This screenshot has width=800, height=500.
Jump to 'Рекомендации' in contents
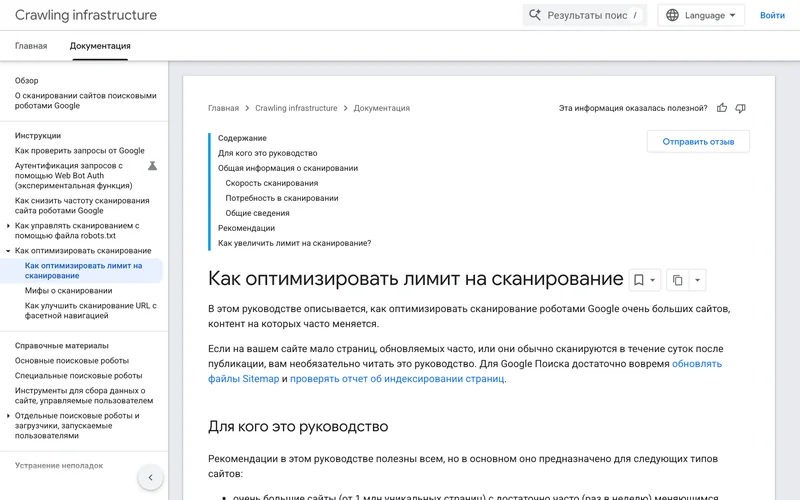pos(246,228)
